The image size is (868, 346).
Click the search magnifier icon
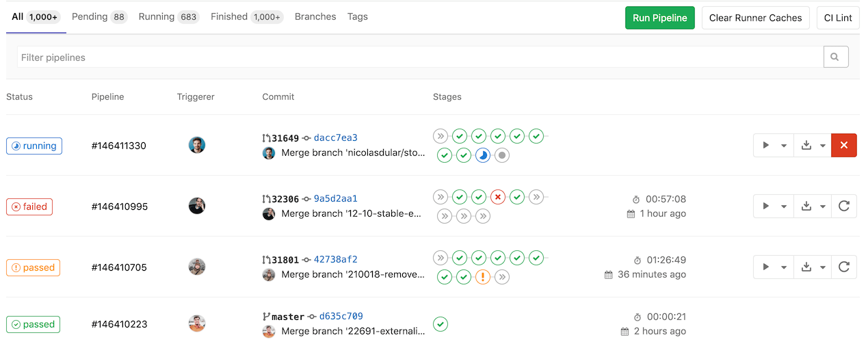835,57
